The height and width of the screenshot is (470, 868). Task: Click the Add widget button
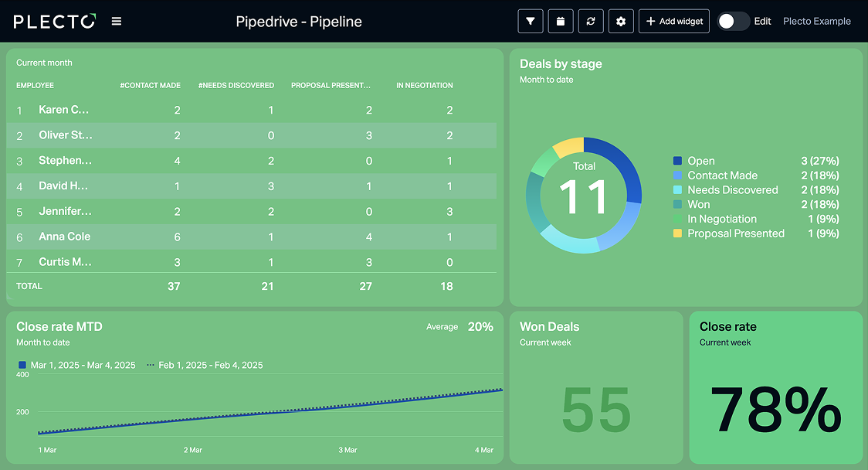(x=673, y=21)
